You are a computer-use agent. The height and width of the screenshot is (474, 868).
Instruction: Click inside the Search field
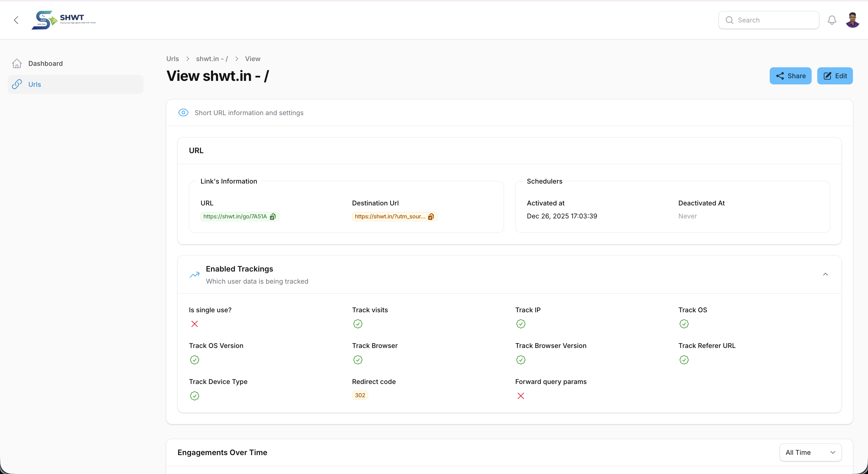[769, 20]
